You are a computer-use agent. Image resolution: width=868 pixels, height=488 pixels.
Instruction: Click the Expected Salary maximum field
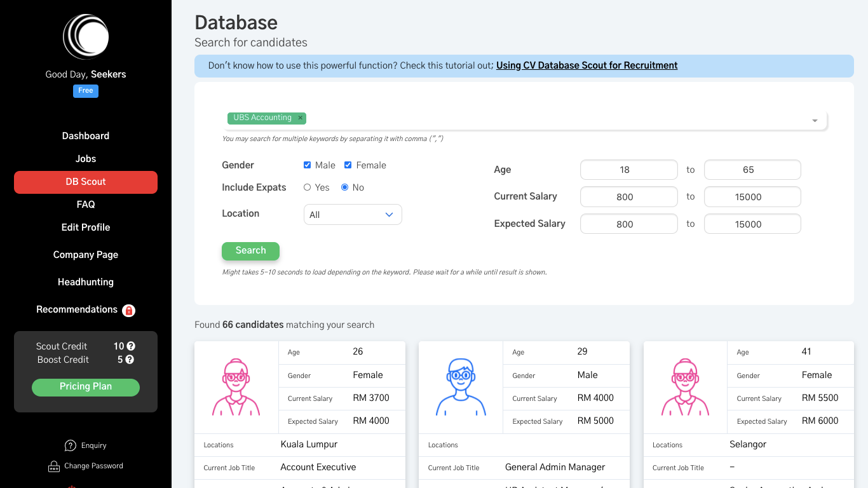tap(752, 224)
